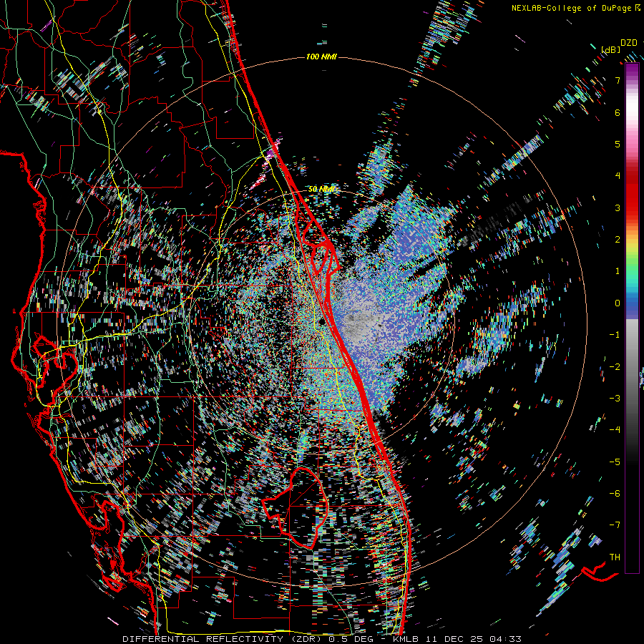The image size is (644, 644).
Task: Click the "KMLB 11 DEC 25 04:33" timestamp
Action: click(x=457, y=639)
